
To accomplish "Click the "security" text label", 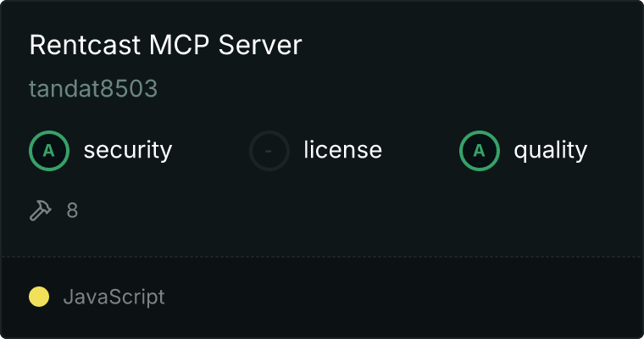I will (x=128, y=150).
